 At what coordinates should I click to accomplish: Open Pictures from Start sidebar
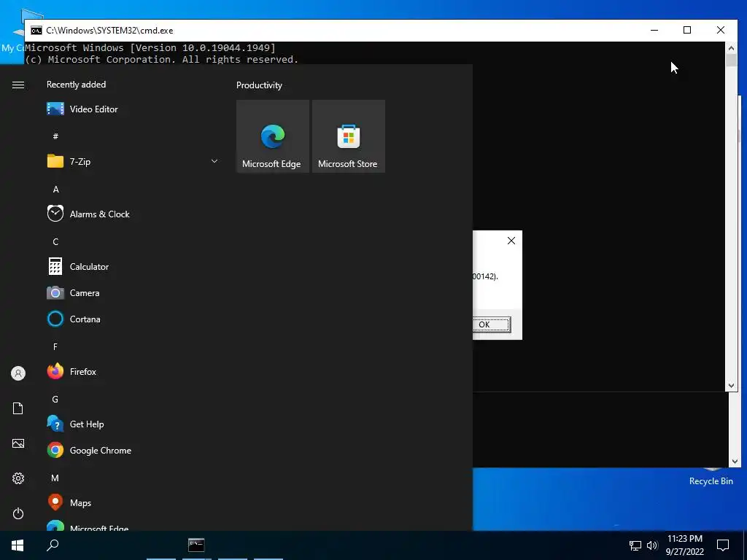tap(18, 443)
